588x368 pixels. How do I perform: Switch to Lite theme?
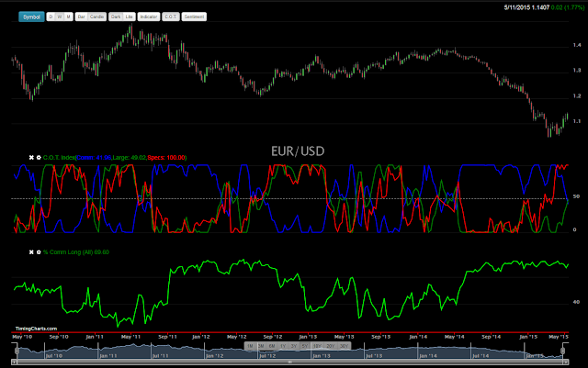coord(129,17)
